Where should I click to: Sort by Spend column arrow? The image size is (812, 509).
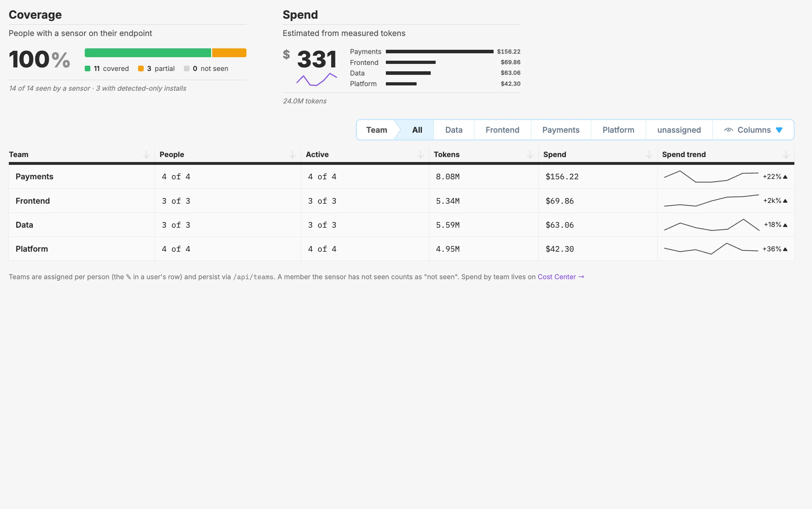(649, 155)
